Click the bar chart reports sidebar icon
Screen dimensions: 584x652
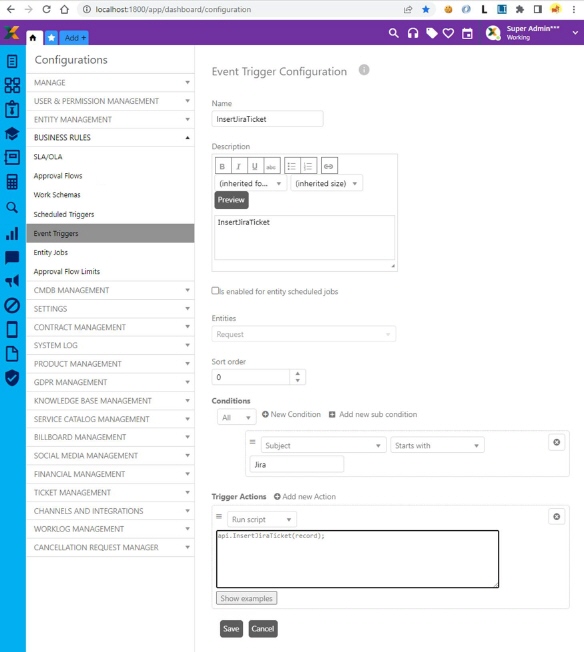tap(12, 234)
